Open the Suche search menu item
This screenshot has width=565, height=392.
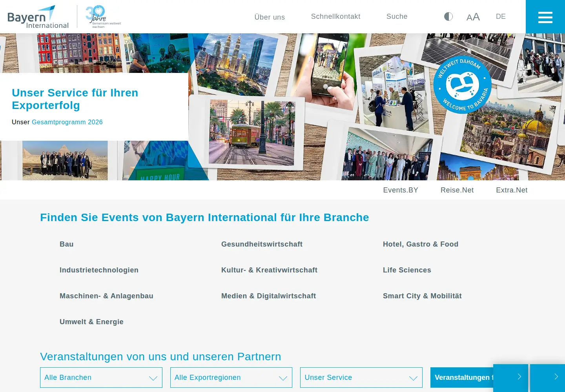(397, 16)
